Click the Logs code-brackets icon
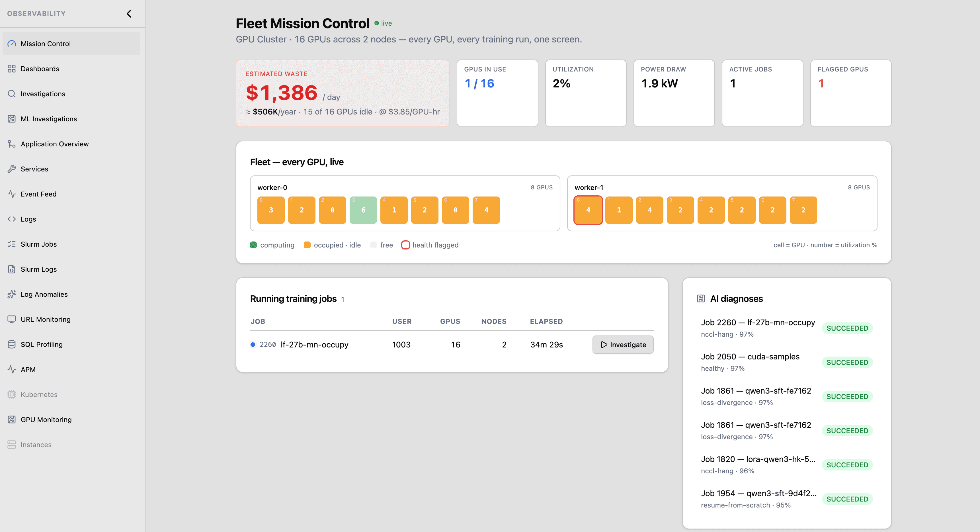 (x=12, y=219)
